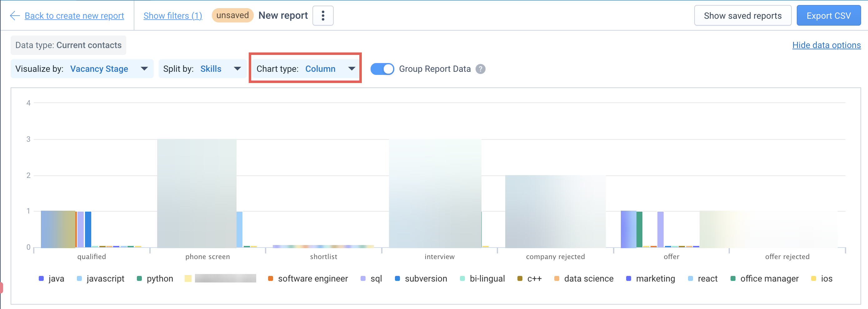Click the phone screen column bar
The height and width of the screenshot is (309, 868).
click(x=197, y=193)
